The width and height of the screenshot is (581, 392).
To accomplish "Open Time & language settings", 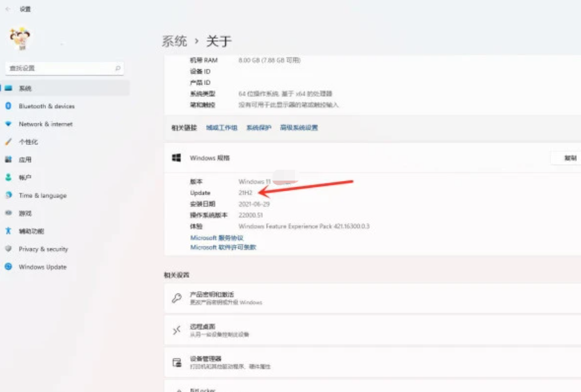I will 42,196.
